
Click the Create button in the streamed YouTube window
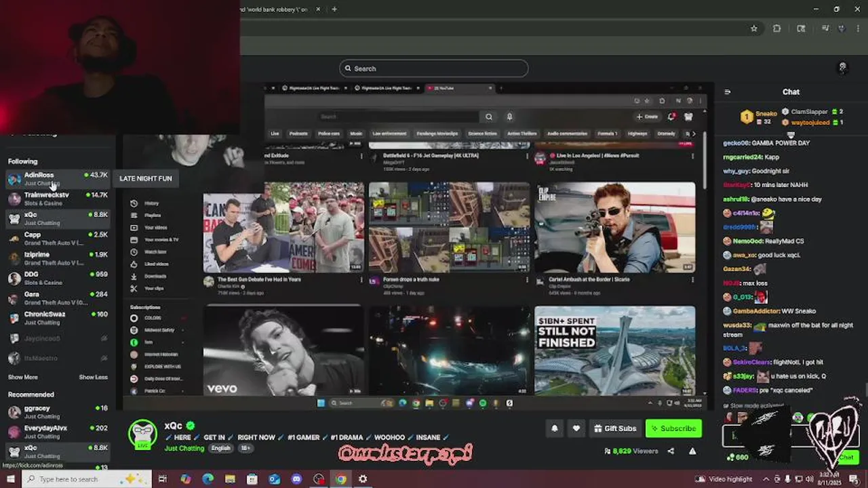point(647,117)
